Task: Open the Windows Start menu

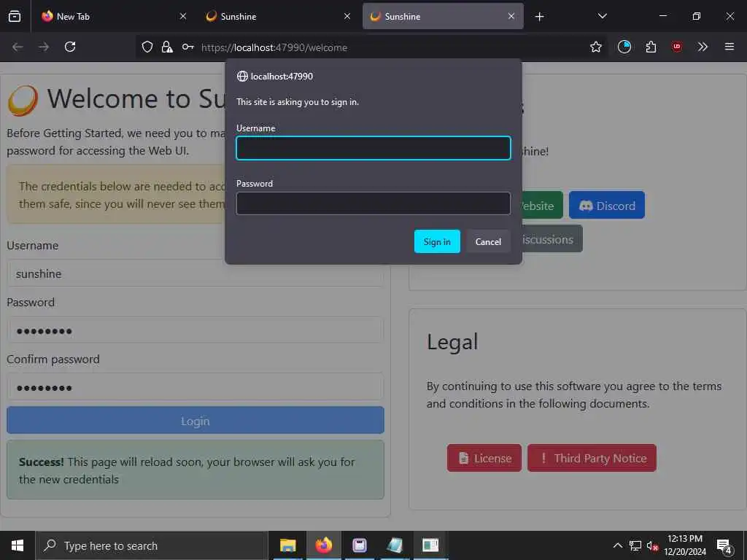Action: tap(18, 545)
